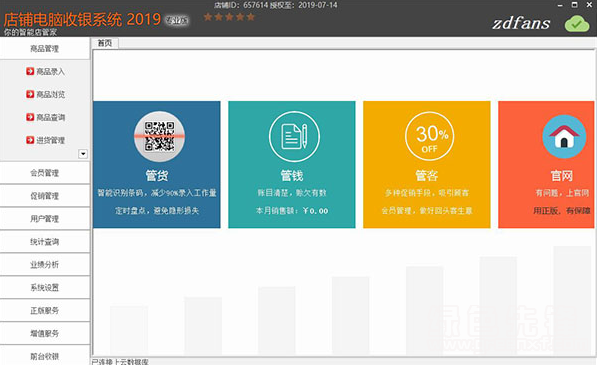Click the red arrow icon beside 商品录入
This screenshot has height=365, width=597.
click(30, 71)
